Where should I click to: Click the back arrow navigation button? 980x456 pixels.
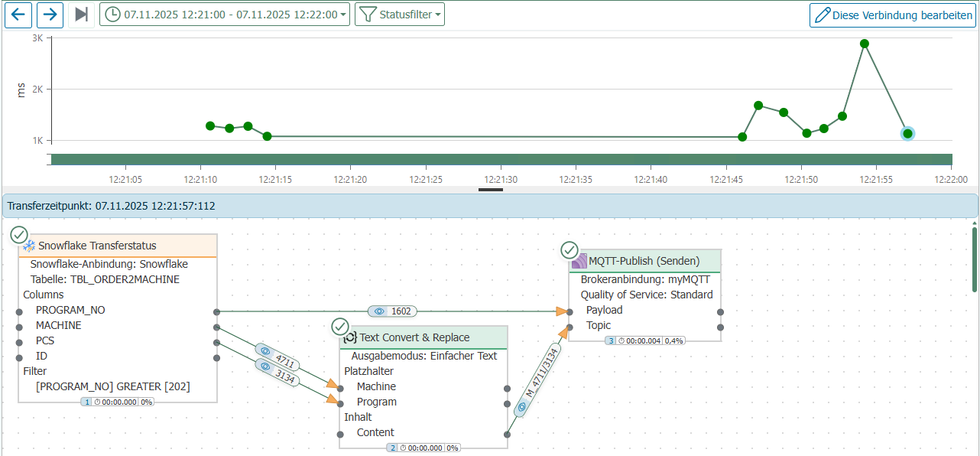click(18, 15)
